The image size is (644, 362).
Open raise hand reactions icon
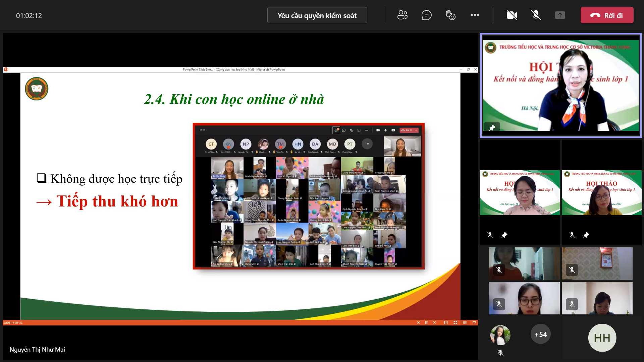pyautogui.click(x=450, y=15)
